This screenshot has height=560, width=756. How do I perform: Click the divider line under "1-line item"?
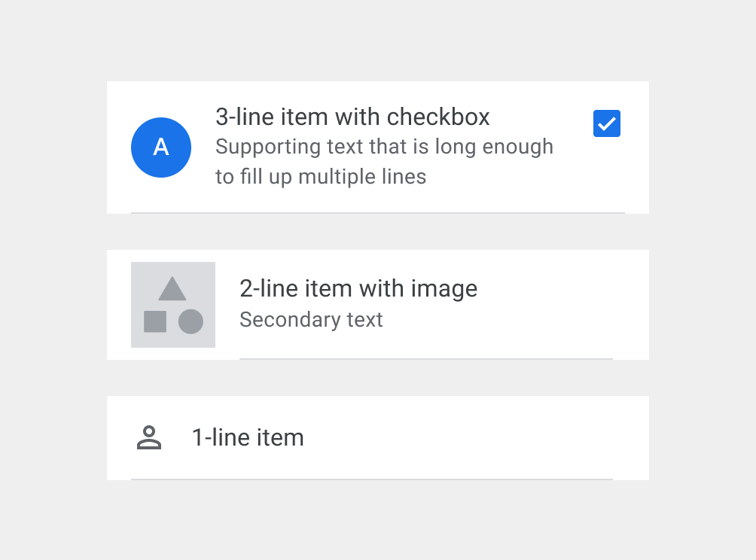click(x=372, y=479)
